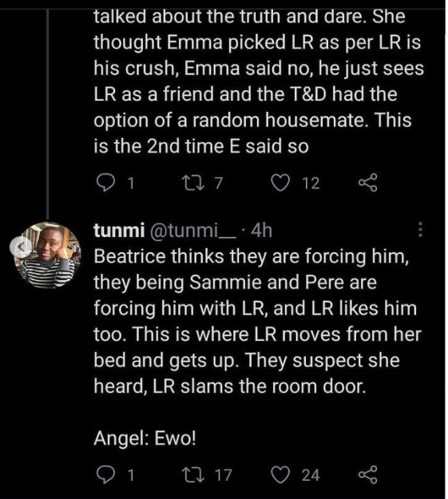Viewport: 448px width, 499px height.
Task: Share the truth and dare tweet
Action: 368,183
